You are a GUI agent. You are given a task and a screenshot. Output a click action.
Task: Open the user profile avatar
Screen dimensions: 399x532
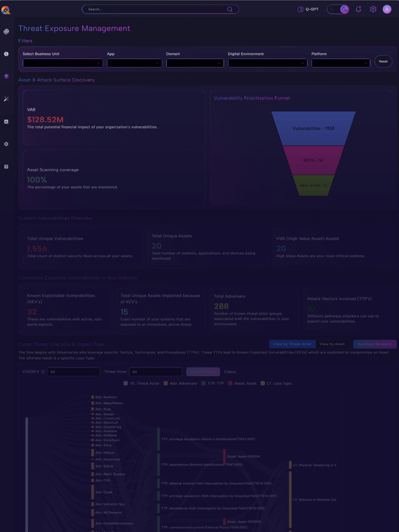tap(387, 9)
